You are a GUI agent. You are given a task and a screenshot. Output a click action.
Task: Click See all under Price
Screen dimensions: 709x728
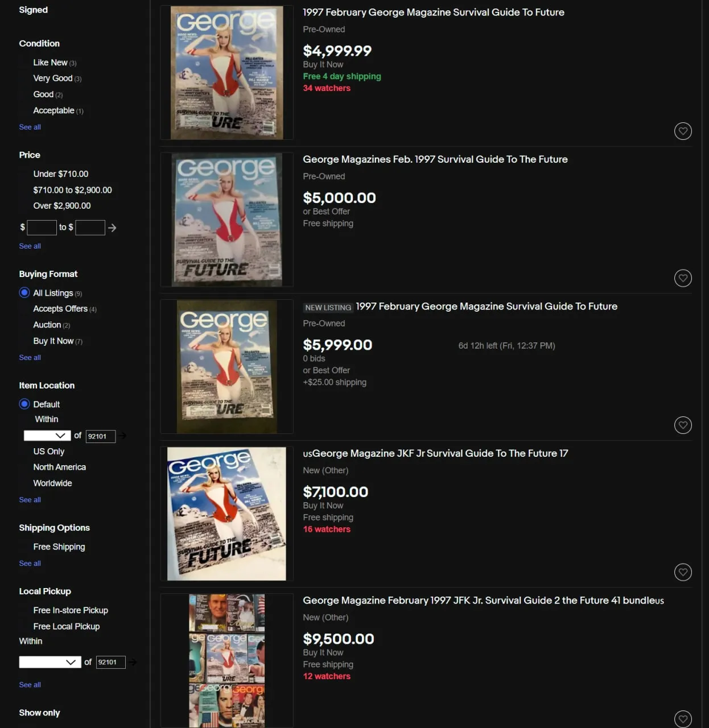click(x=30, y=246)
